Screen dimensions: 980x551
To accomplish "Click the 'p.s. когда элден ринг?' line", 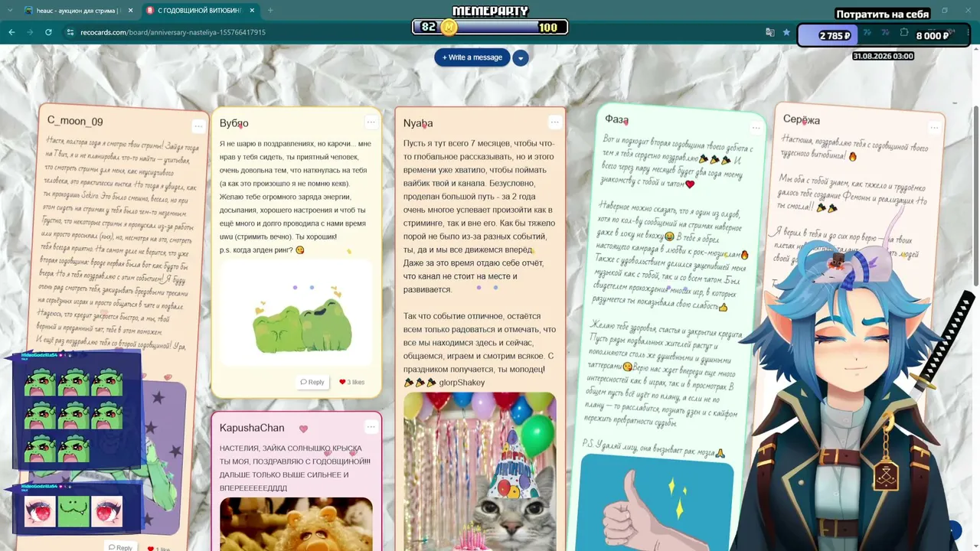I will pyautogui.click(x=262, y=249).
